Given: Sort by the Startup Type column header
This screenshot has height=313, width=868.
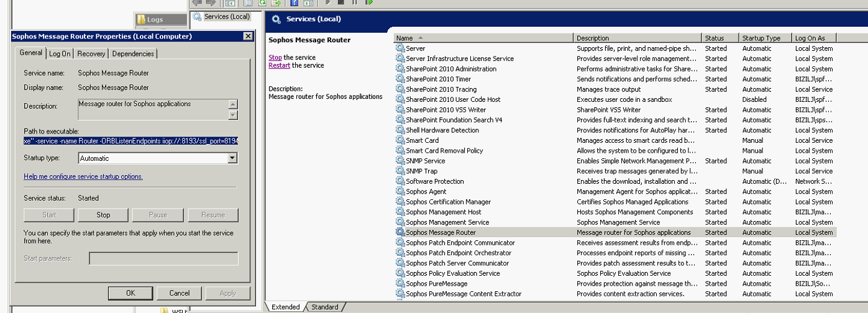Looking at the screenshot, I should (765, 38).
